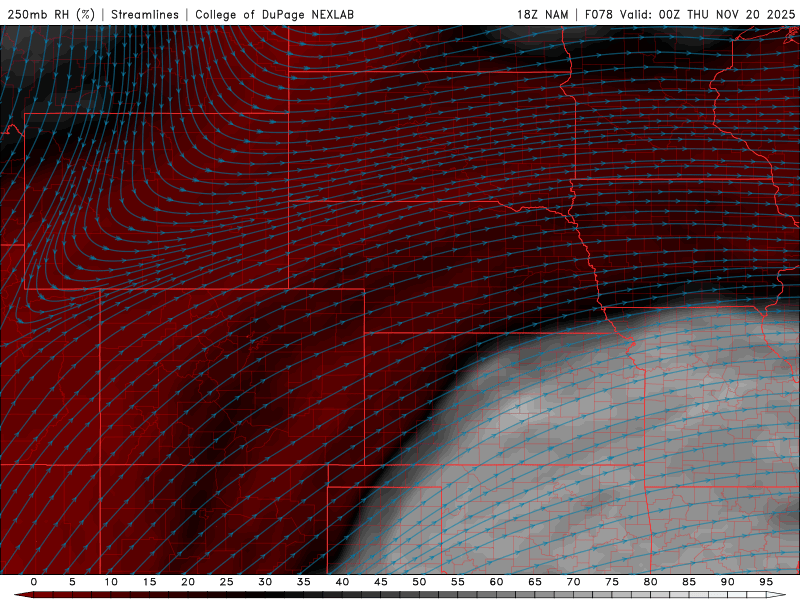Click the colorbar label "5"
Viewport: 800px width, 600px height.
[72, 582]
